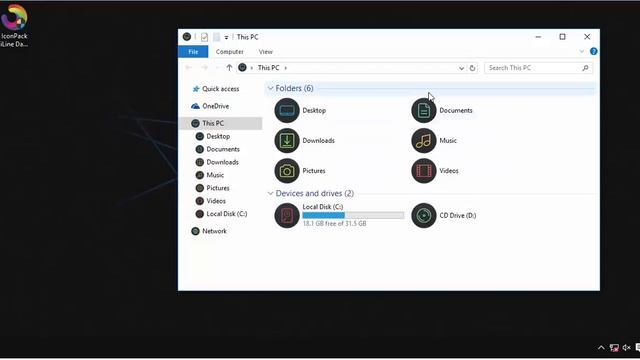Click the muted volume tray icon
640x360 pixels.
[x=627, y=348]
